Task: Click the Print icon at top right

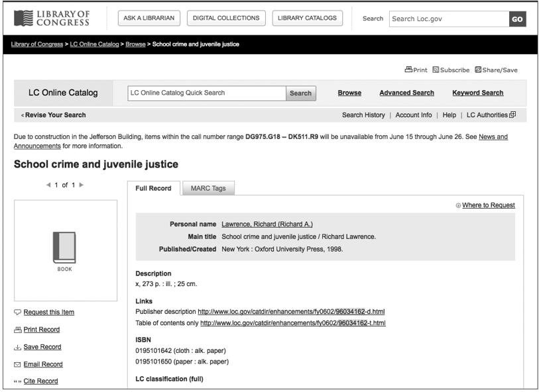Action: coord(408,70)
